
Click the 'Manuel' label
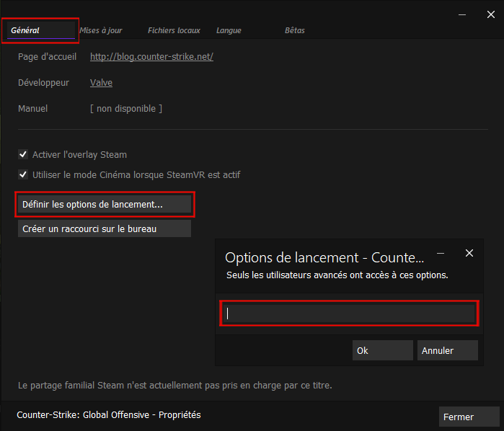pyautogui.click(x=32, y=109)
